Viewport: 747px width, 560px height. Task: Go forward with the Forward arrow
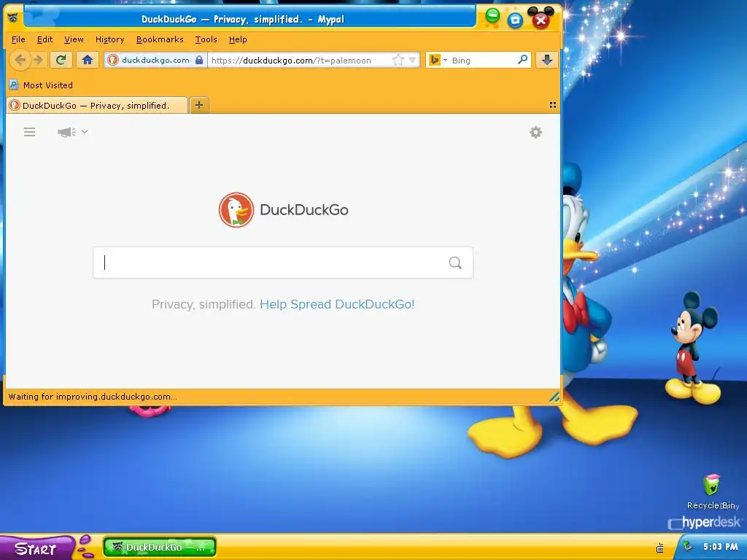(x=39, y=60)
